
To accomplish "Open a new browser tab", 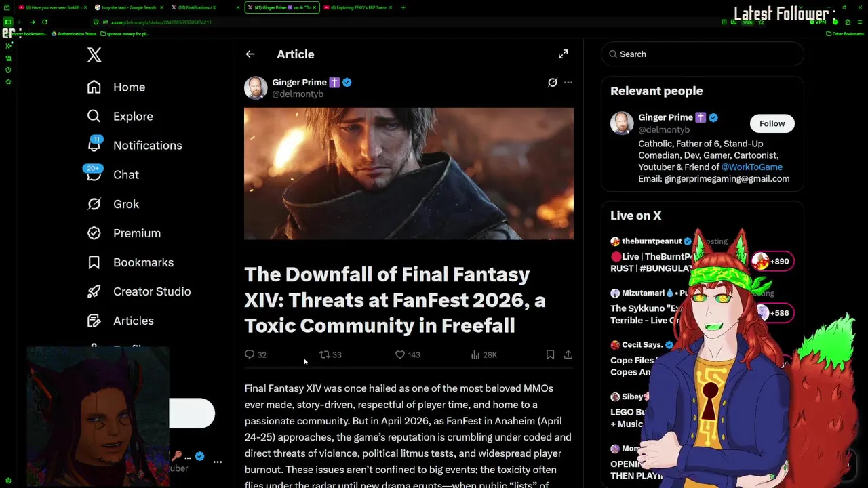I will 403,7.
